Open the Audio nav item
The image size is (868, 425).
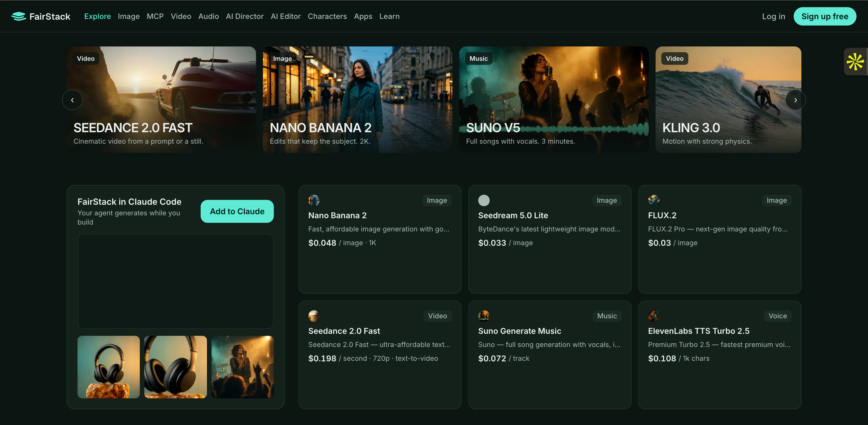209,16
